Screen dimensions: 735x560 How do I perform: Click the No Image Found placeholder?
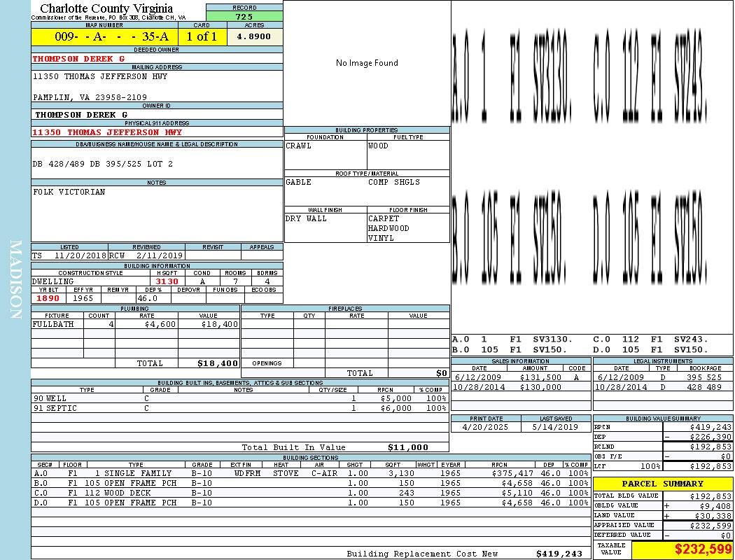pos(367,63)
